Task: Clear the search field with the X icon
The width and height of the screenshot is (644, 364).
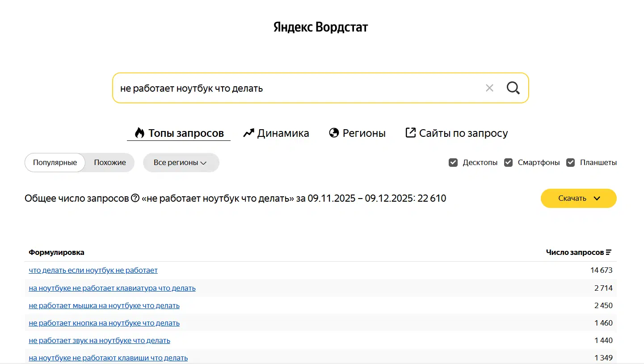Action: click(x=489, y=88)
